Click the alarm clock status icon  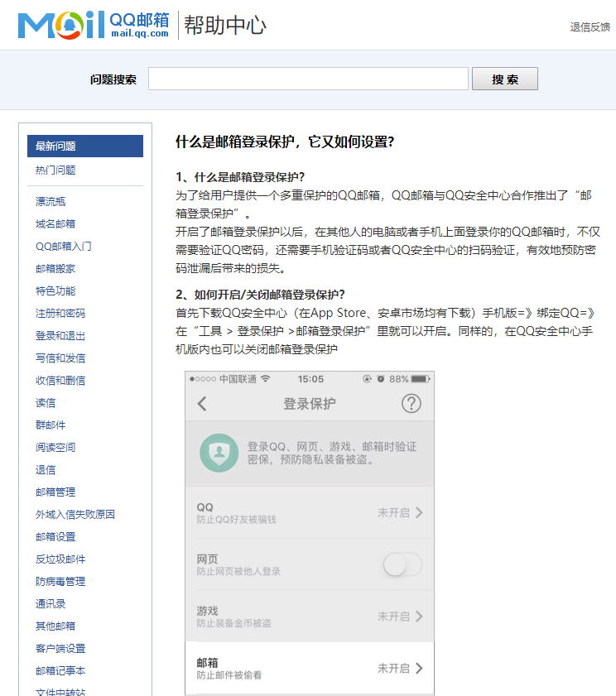(x=381, y=379)
